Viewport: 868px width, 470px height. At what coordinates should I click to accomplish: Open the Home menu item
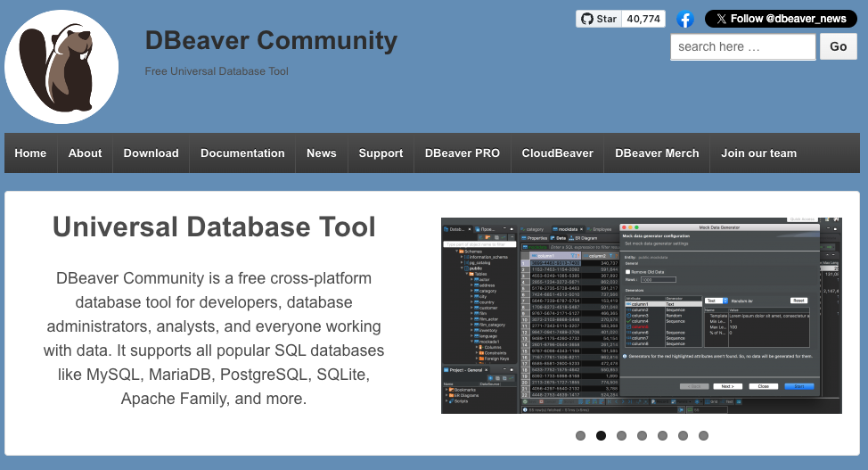tap(30, 153)
